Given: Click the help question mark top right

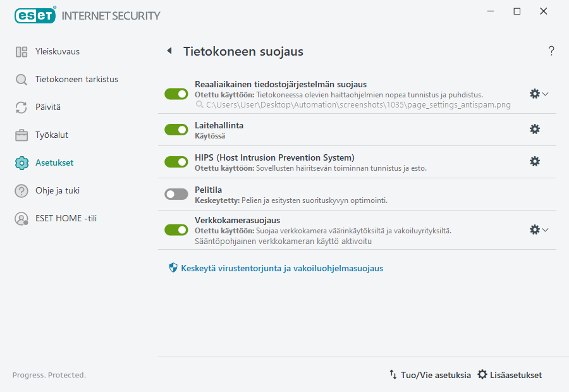Looking at the screenshot, I should 551,51.
